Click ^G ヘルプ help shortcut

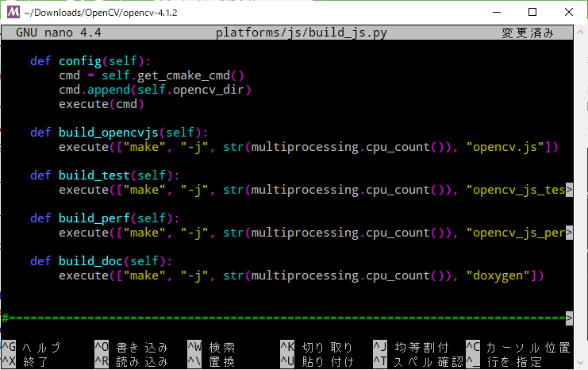(x=31, y=347)
